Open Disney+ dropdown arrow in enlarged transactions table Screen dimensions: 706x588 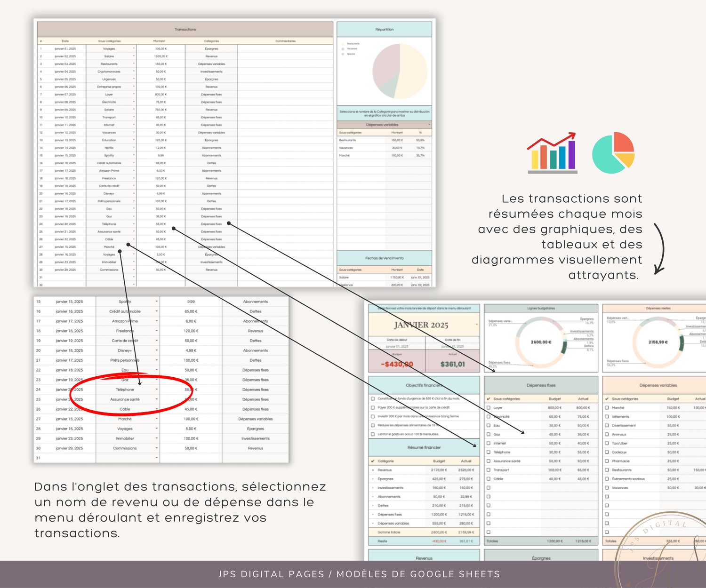click(157, 350)
